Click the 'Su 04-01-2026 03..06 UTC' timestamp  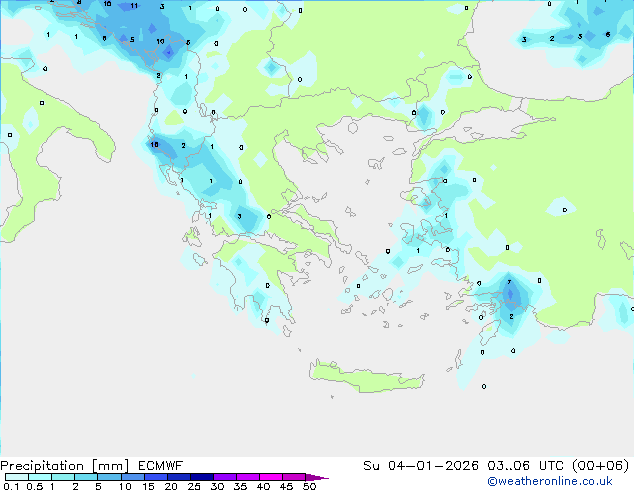pyautogui.click(x=465, y=466)
